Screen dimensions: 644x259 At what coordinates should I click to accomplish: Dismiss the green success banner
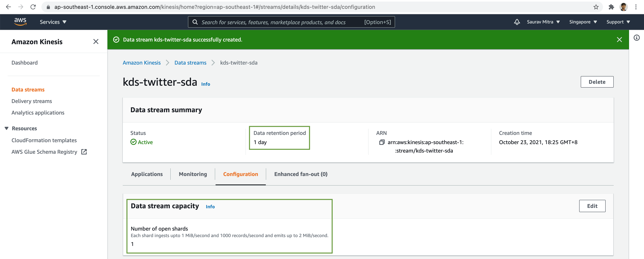tap(619, 40)
